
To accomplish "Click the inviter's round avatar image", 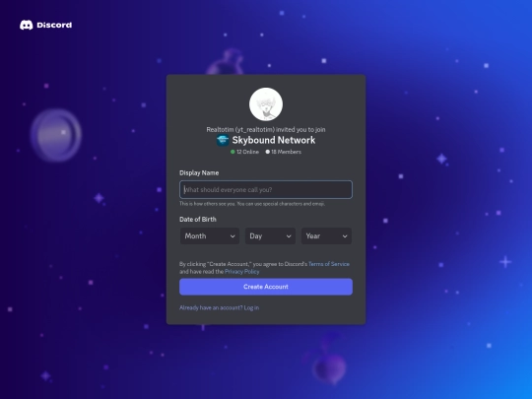I will [x=266, y=104].
